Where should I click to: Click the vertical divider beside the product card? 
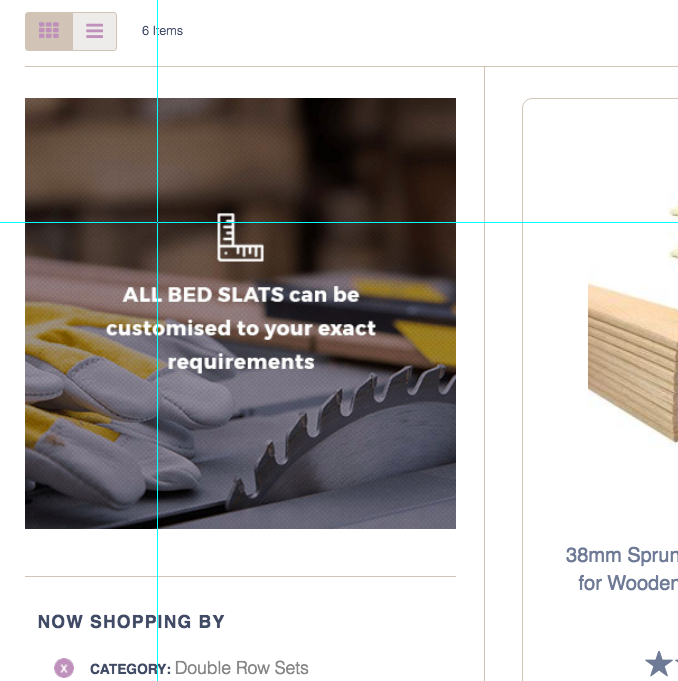pos(485,400)
